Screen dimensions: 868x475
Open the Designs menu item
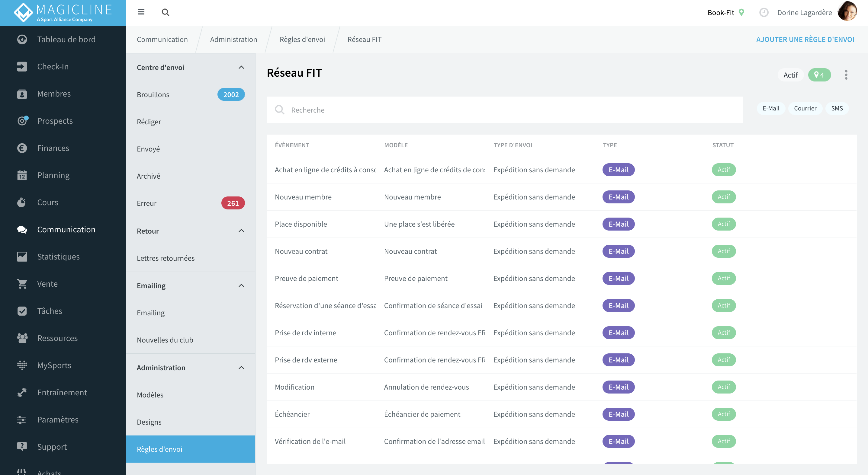191,422
